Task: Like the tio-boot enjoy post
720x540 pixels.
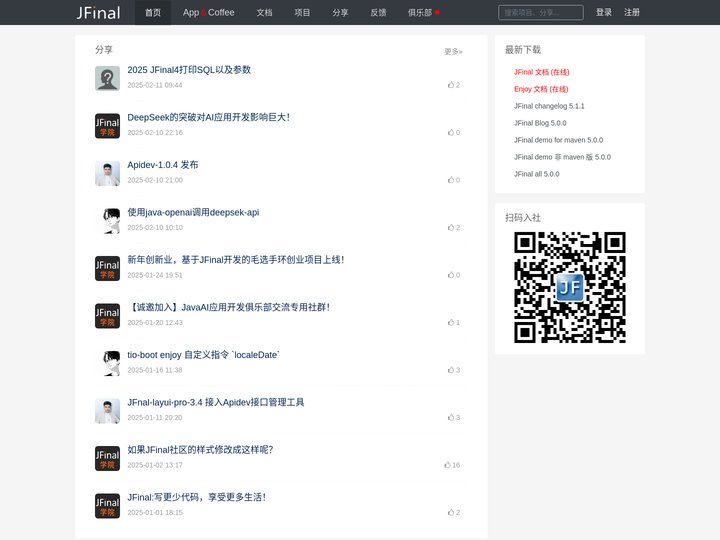Action: coord(451,370)
